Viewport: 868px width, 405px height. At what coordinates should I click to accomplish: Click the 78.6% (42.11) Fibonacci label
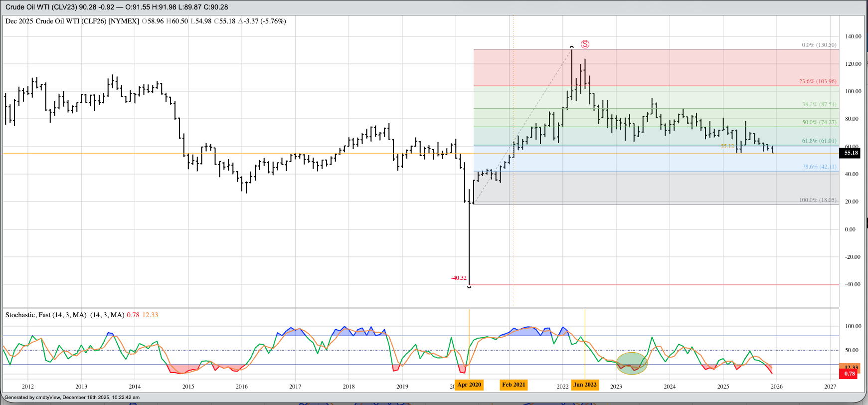click(819, 167)
